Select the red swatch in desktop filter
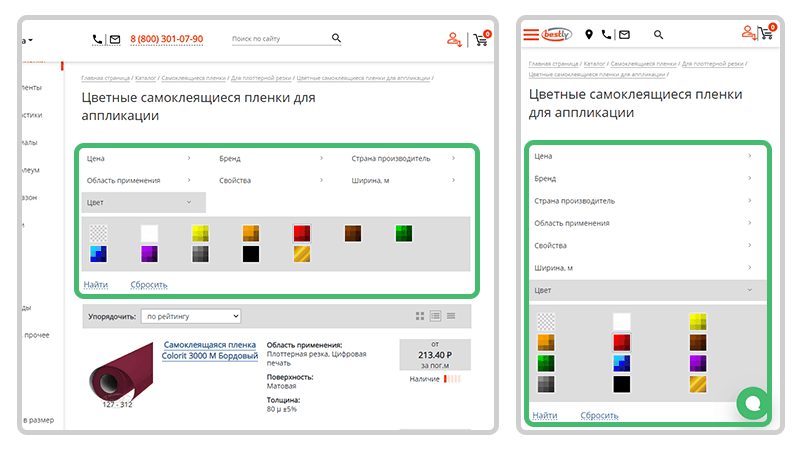 click(x=302, y=234)
